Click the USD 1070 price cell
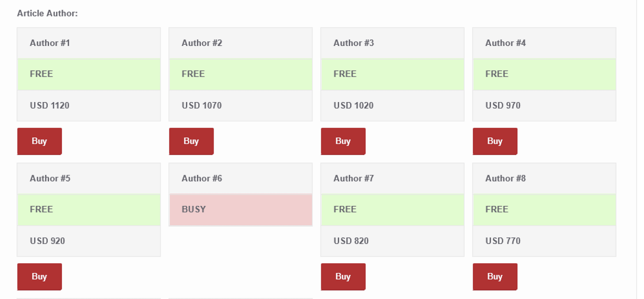This screenshot has width=644, height=299. [x=241, y=106]
